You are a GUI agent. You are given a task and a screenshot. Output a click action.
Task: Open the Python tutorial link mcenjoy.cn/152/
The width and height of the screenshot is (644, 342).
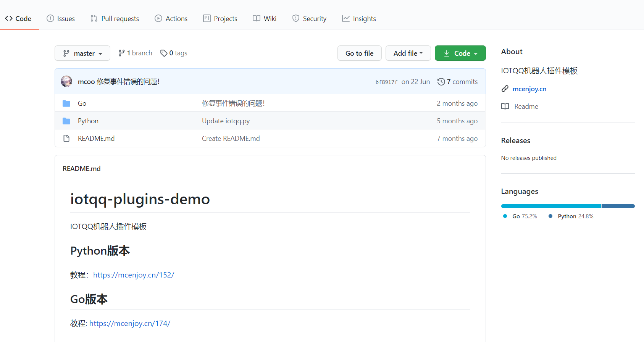click(x=134, y=275)
